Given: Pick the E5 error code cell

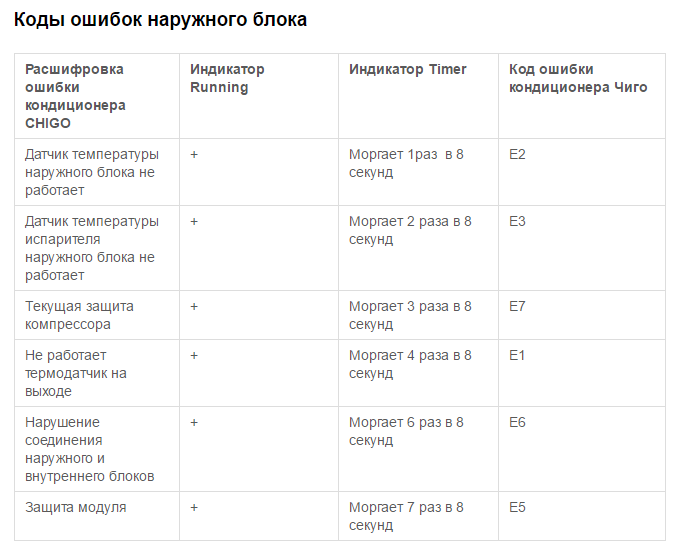Looking at the screenshot, I should point(517,507).
